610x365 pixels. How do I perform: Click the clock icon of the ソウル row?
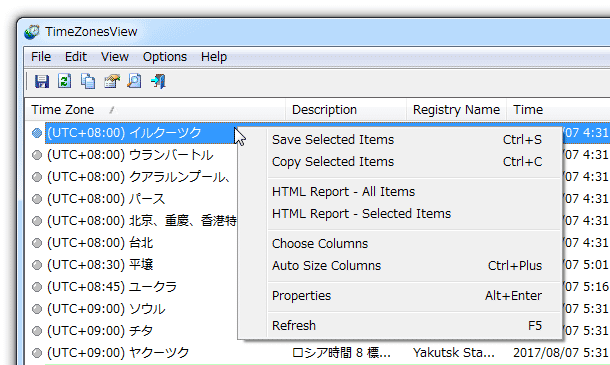tap(37, 309)
